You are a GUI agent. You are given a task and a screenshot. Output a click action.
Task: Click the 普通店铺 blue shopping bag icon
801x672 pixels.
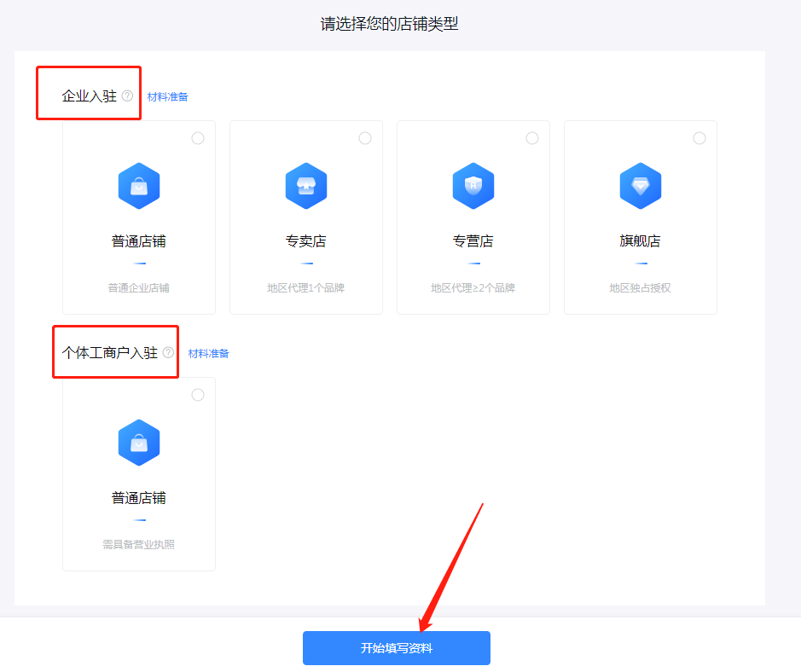tap(138, 185)
